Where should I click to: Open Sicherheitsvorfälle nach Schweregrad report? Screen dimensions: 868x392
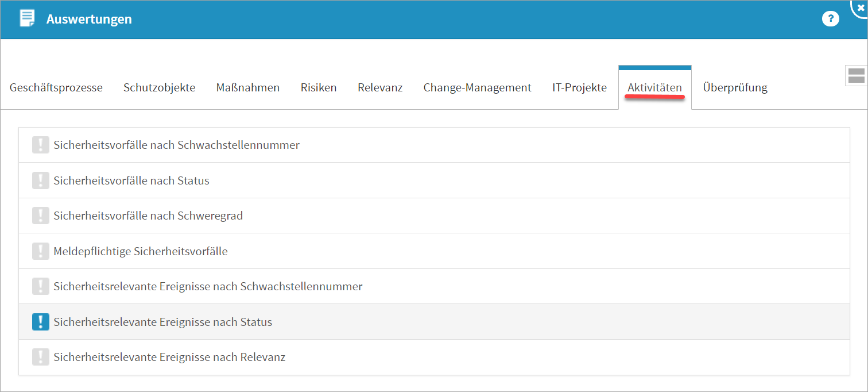(148, 216)
